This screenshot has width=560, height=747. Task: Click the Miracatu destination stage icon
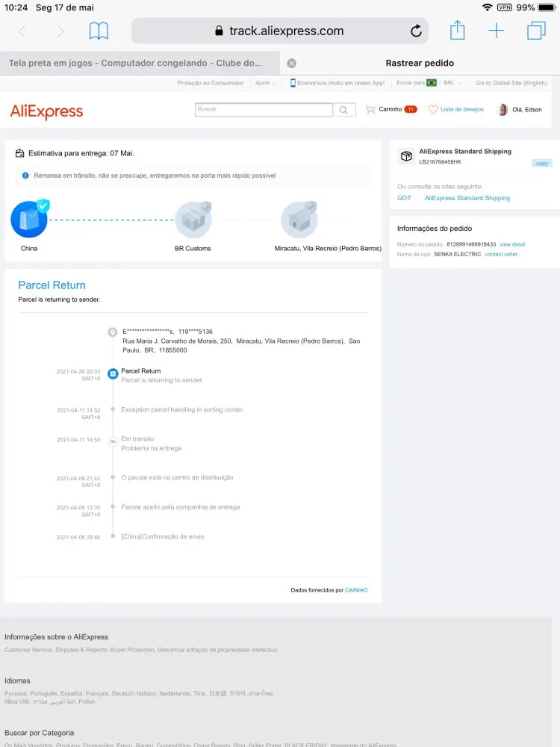[299, 219]
